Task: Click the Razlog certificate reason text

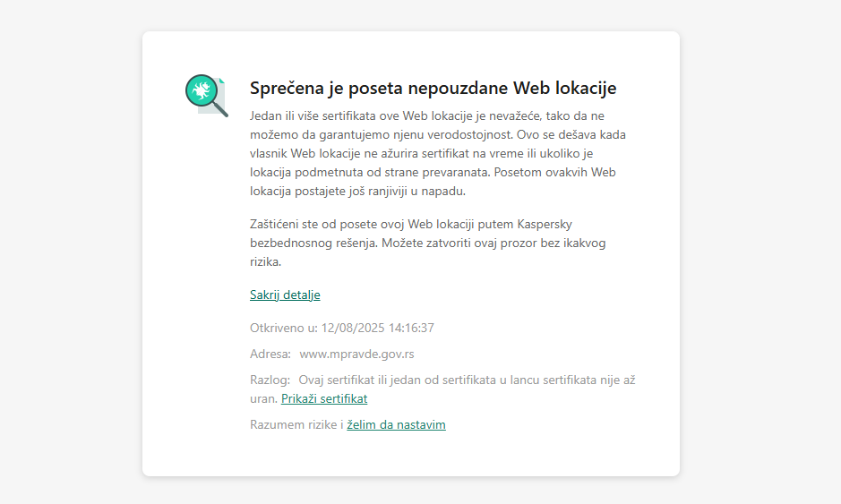Action: (x=466, y=380)
